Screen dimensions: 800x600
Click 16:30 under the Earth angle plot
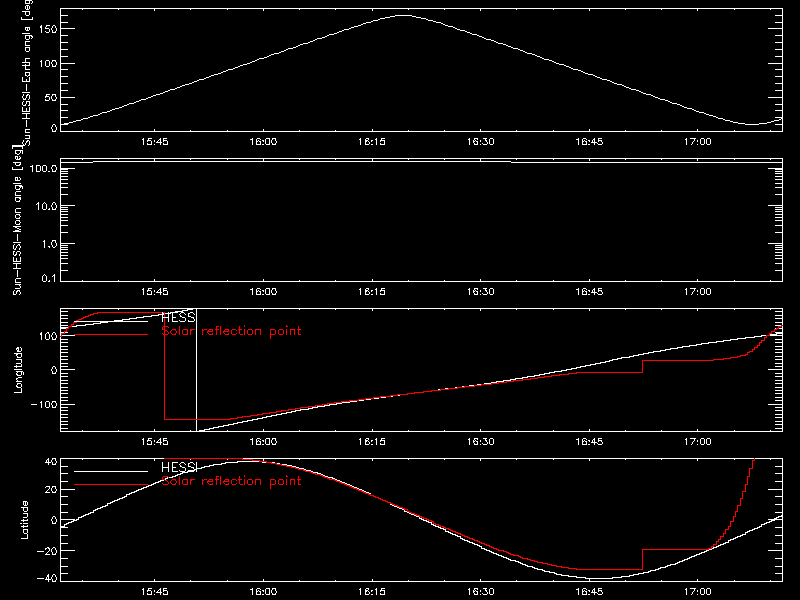(x=481, y=142)
